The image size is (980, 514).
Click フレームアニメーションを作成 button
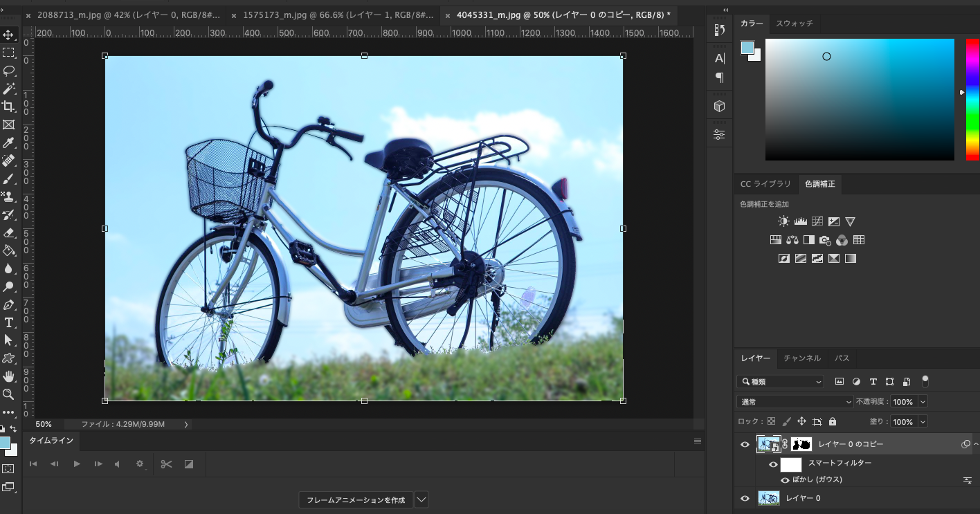pyautogui.click(x=356, y=499)
